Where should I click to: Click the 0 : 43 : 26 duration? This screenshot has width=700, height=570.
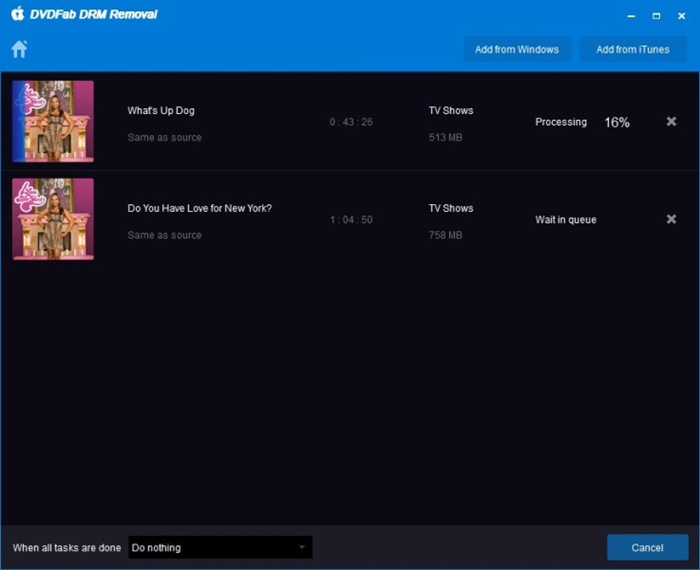click(x=351, y=122)
